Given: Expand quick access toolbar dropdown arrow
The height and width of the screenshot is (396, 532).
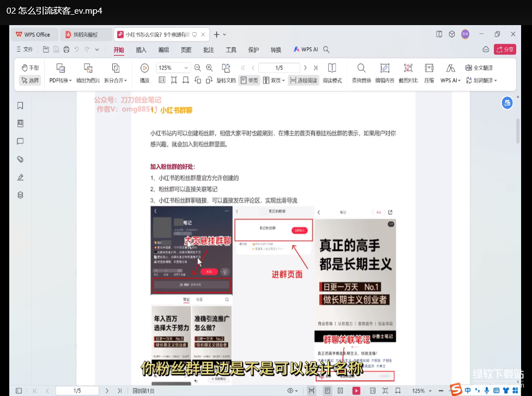Looking at the screenshot, I should (97, 50).
